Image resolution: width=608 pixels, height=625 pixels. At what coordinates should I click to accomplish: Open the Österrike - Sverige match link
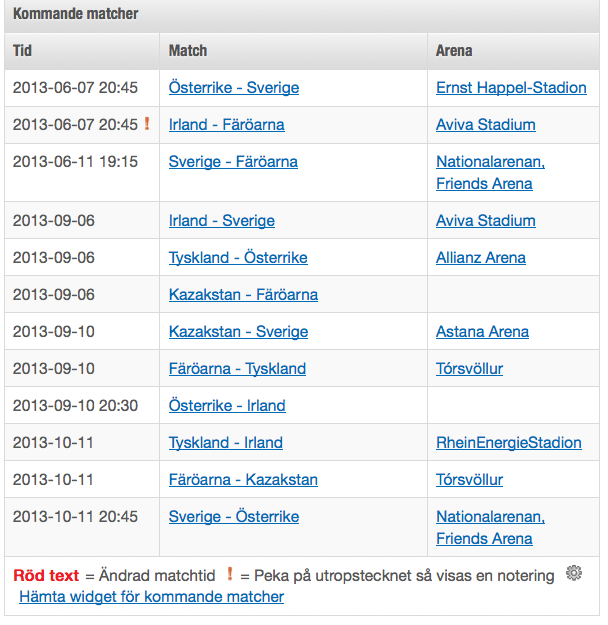coord(234,88)
